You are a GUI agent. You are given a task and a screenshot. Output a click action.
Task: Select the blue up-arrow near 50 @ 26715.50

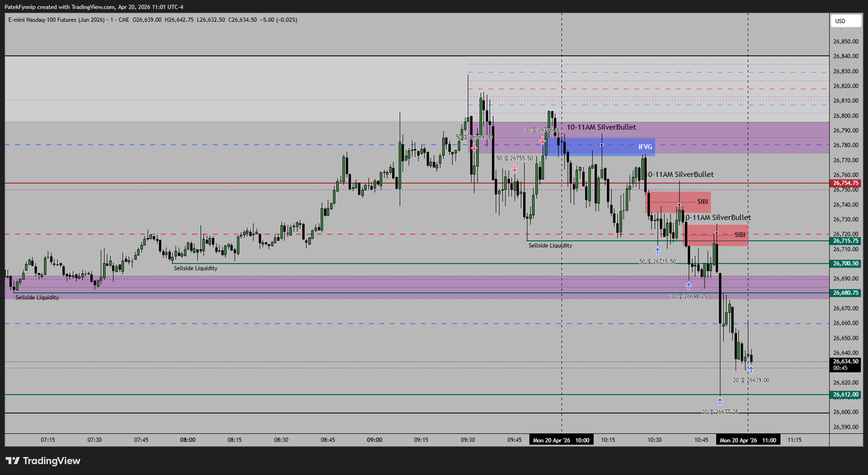point(657,250)
